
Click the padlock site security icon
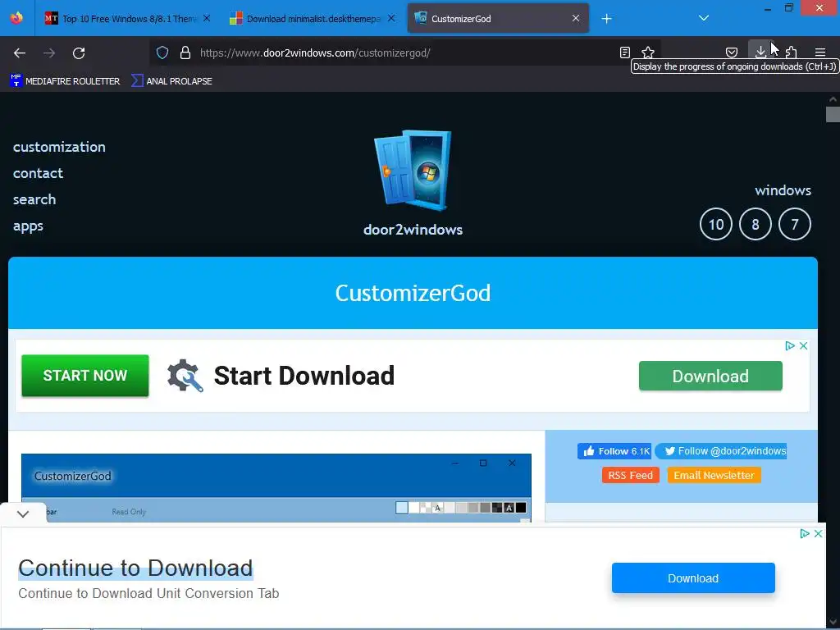pos(185,52)
